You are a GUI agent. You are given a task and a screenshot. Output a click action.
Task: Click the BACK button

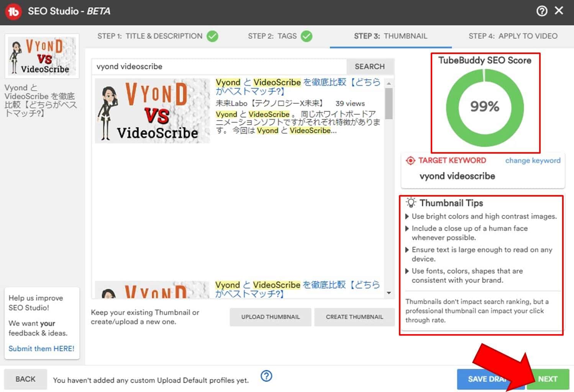[x=25, y=379]
